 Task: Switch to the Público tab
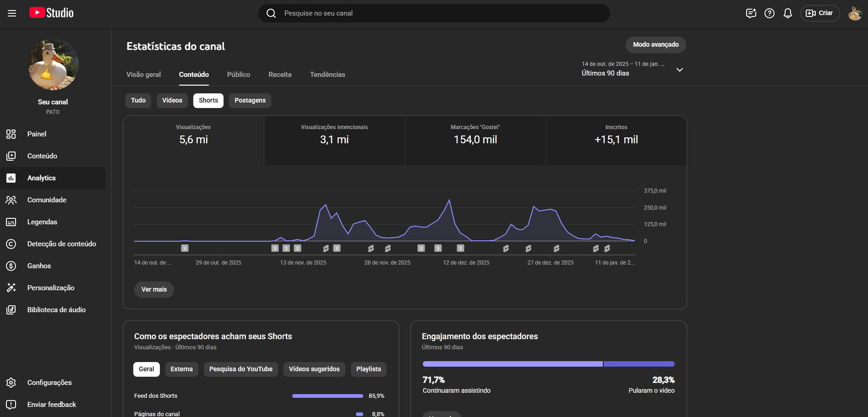[x=238, y=75]
